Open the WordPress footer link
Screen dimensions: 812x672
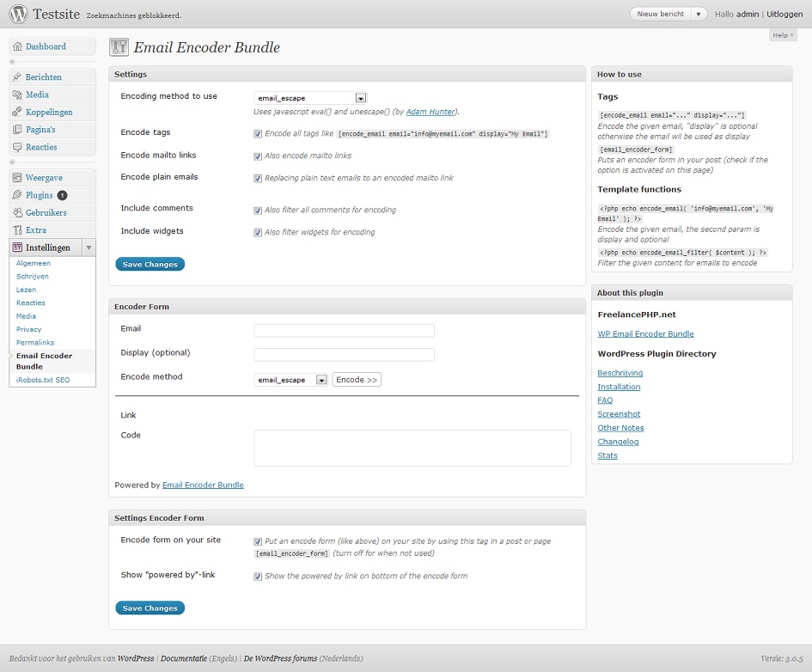[136, 658]
